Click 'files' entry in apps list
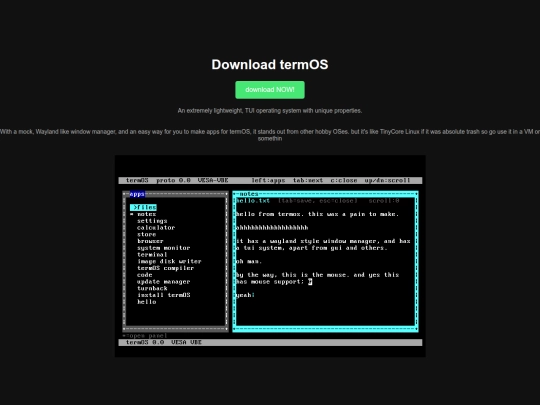 pos(144,207)
